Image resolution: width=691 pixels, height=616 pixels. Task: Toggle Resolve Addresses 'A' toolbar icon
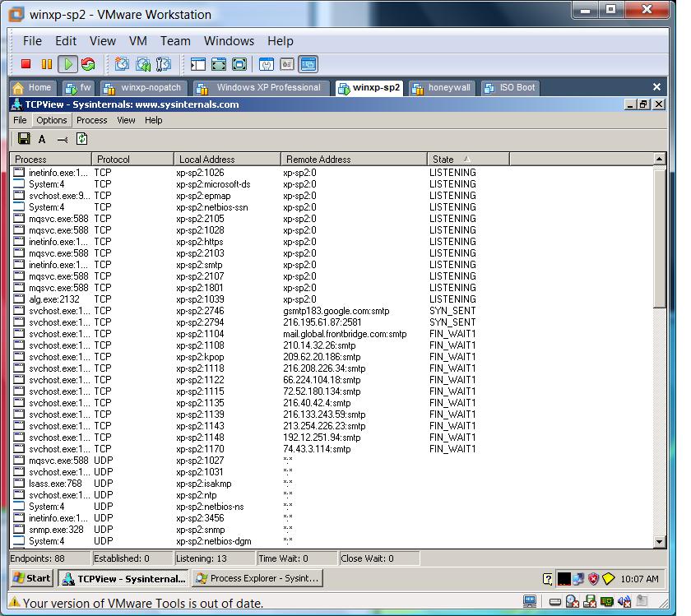pos(42,139)
